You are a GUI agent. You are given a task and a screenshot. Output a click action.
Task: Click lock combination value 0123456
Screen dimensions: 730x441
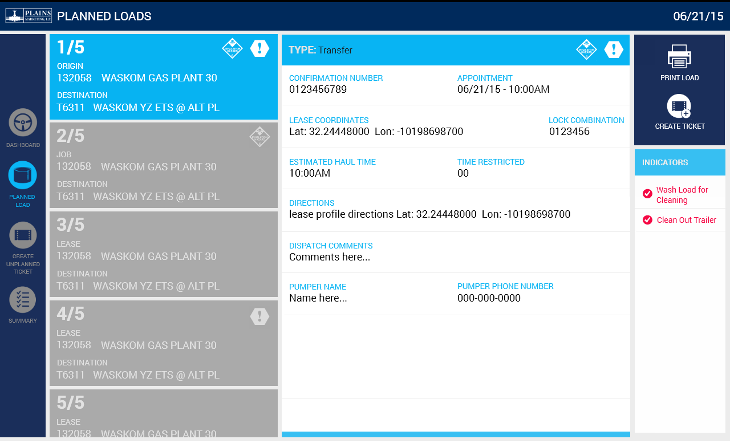(x=569, y=131)
